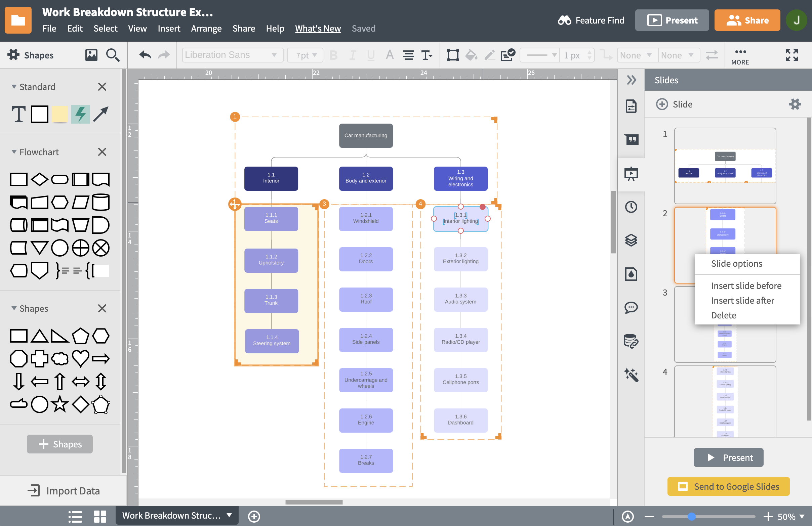
Task: Expand the font size dropdown
Action: [x=317, y=55]
